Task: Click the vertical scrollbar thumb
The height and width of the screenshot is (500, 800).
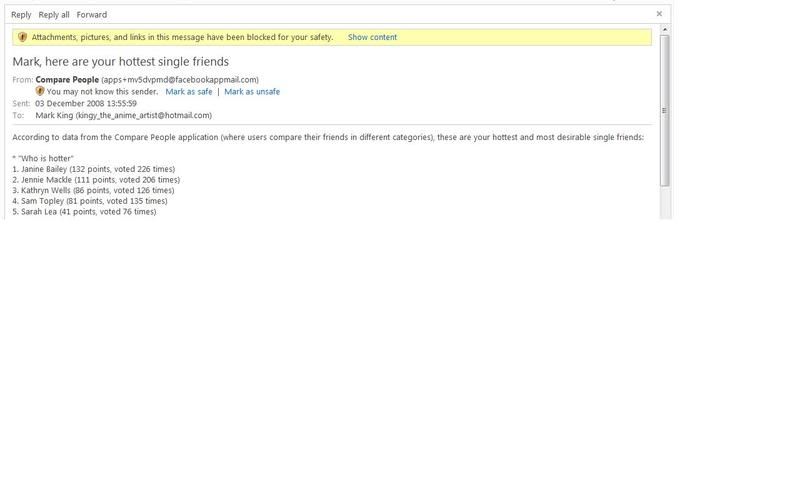Action: pyautogui.click(x=664, y=111)
